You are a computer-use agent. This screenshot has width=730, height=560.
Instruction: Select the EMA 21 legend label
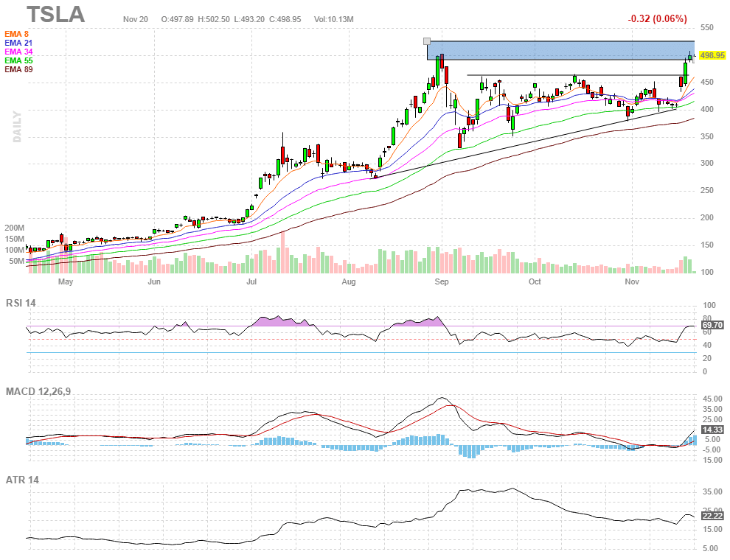click(18, 43)
